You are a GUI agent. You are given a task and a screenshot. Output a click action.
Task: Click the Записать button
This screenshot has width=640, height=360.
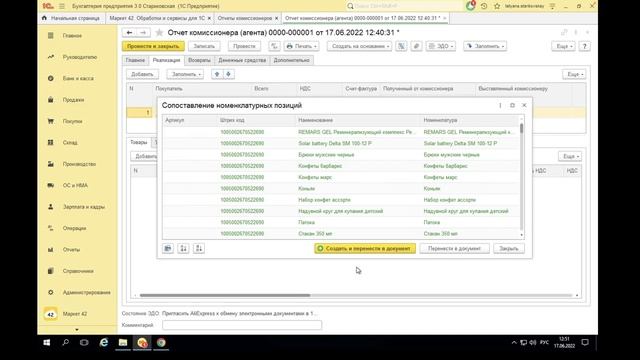[x=204, y=46]
